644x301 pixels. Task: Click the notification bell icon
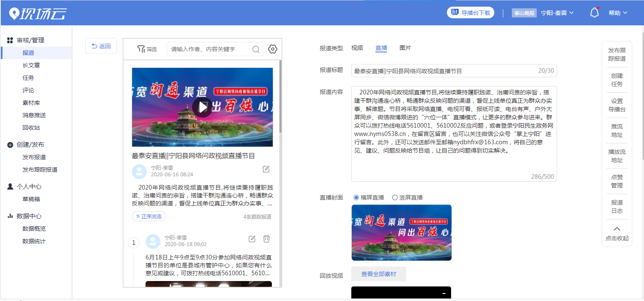coord(595,13)
